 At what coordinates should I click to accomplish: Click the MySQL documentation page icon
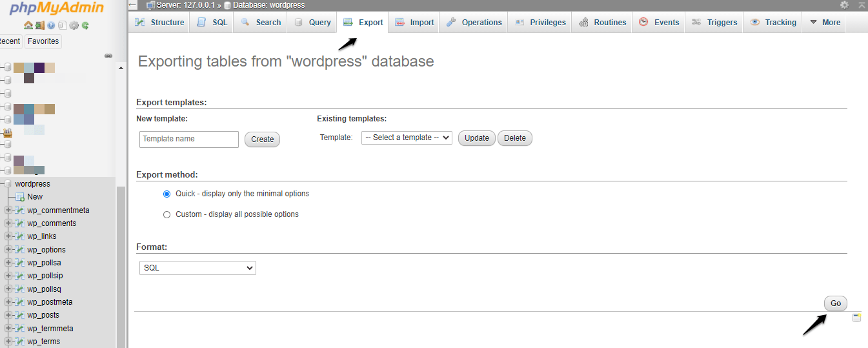pyautogui.click(x=63, y=25)
